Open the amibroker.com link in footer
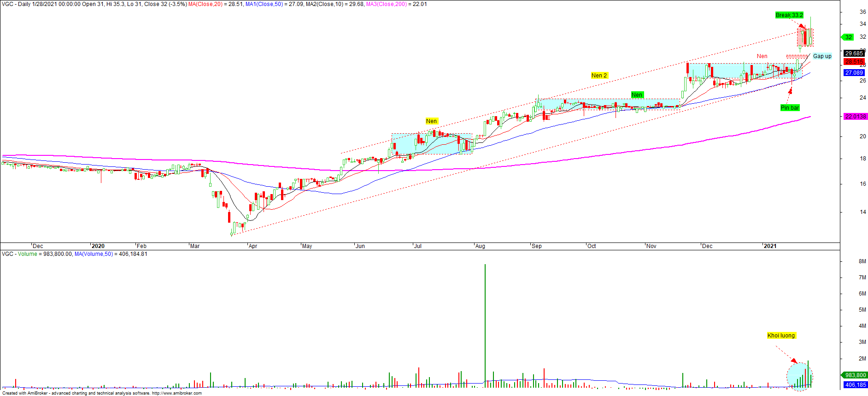Viewport: 868px width, 396px height. tap(176, 393)
